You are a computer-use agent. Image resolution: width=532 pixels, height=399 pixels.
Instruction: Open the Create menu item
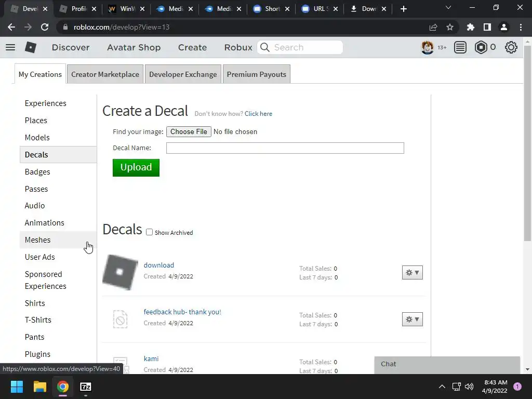(x=192, y=47)
